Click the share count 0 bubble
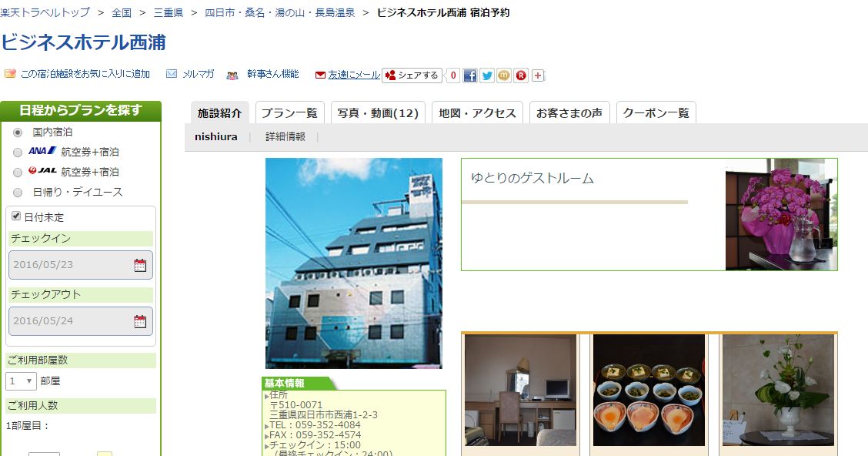This screenshot has height=456, width=868. pos(452,75)
